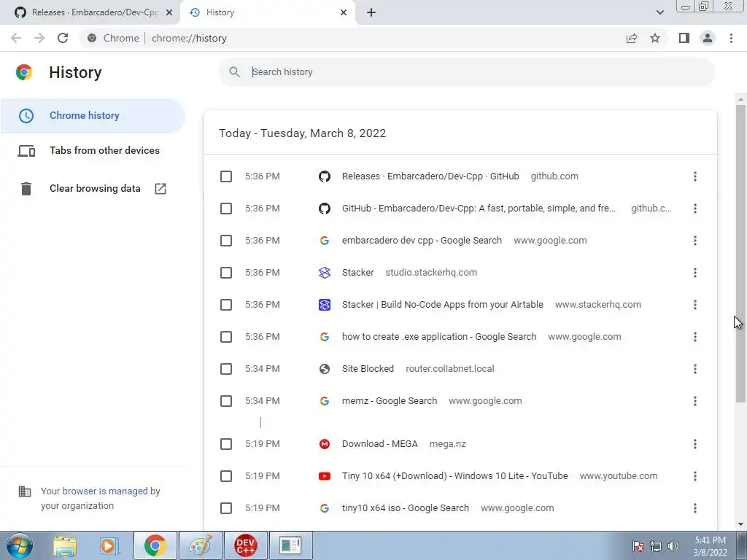Open more actions for Download - MEGA entry
This screenshot has width=747, height=560.
tap(695, 444)
